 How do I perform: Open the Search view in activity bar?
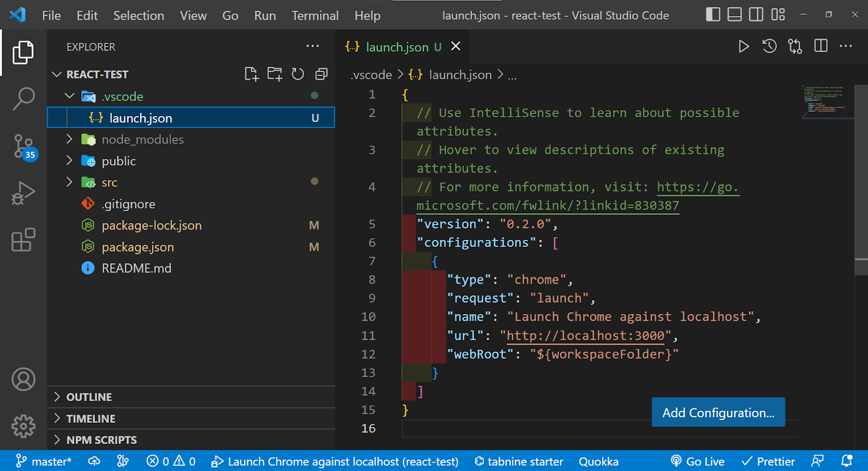(x=23, y=99)
